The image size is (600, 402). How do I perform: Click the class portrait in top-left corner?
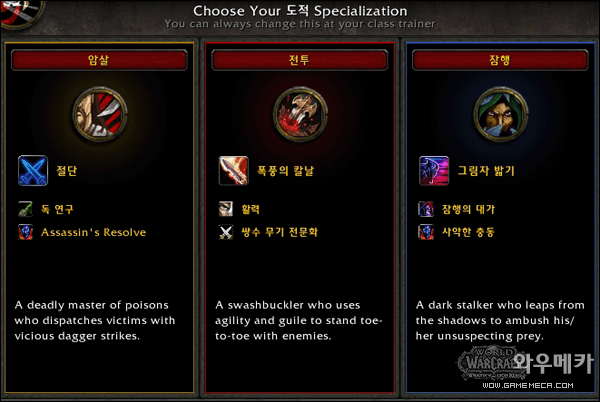point(21,13)
